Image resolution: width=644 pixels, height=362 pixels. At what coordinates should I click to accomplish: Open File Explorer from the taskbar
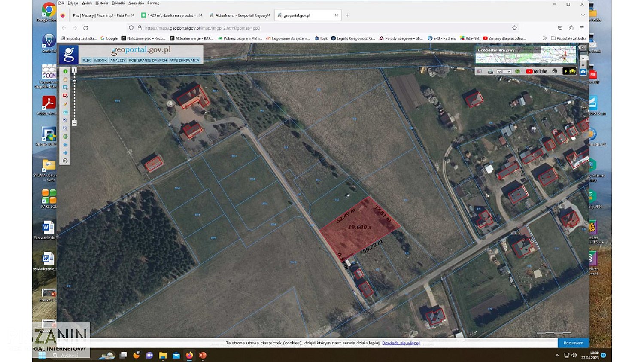[163, 355]
